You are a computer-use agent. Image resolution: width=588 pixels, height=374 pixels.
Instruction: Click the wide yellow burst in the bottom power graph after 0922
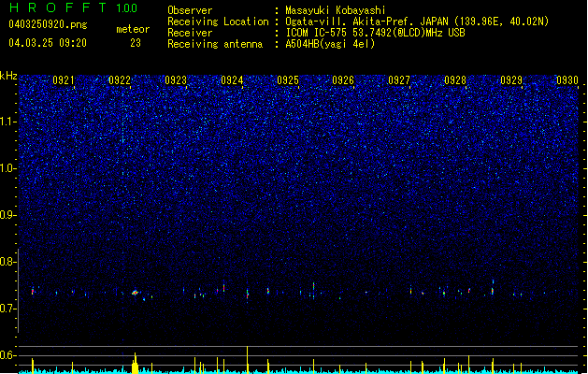pos(135,363)
